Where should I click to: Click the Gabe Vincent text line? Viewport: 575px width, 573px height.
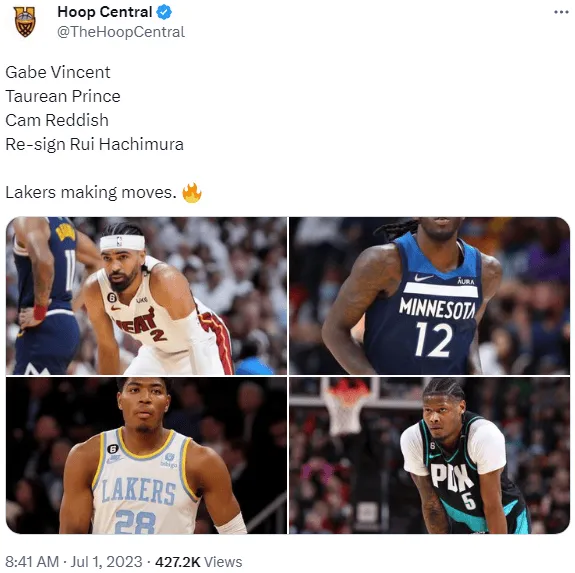coord(58,72)
